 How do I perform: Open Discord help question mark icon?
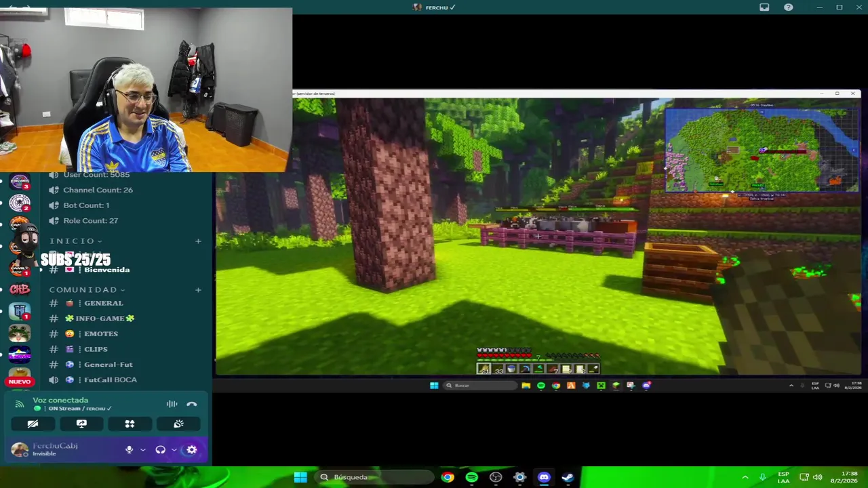tap(788, 7)
